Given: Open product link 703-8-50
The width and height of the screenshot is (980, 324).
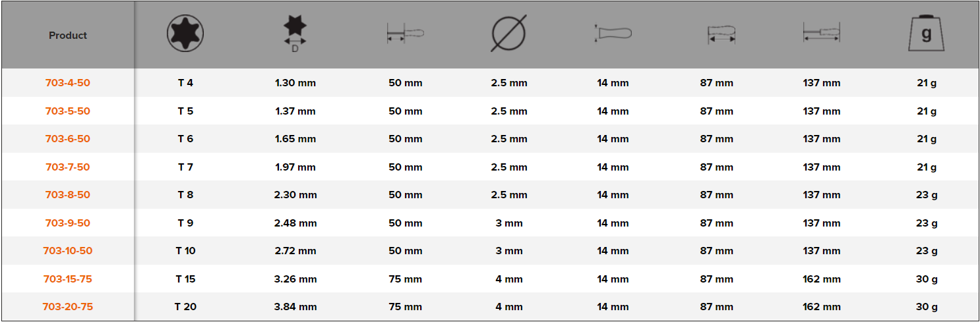Looking at the screenshot, I should click(68, 195).
